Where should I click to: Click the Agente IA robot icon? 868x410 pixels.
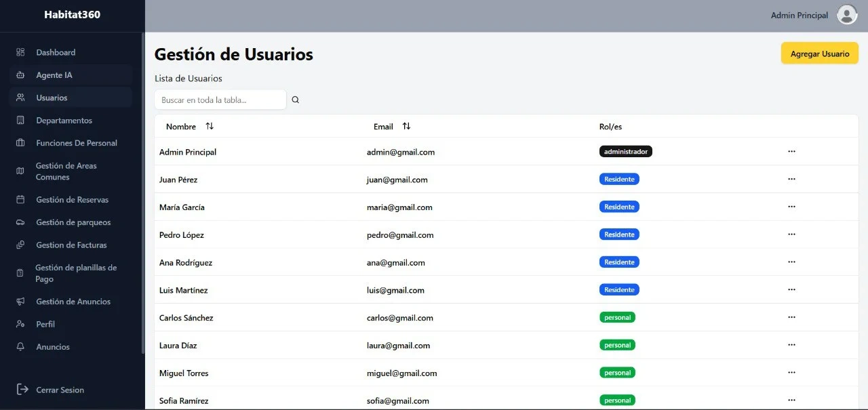pyautogui.click(x=20, y=75)
